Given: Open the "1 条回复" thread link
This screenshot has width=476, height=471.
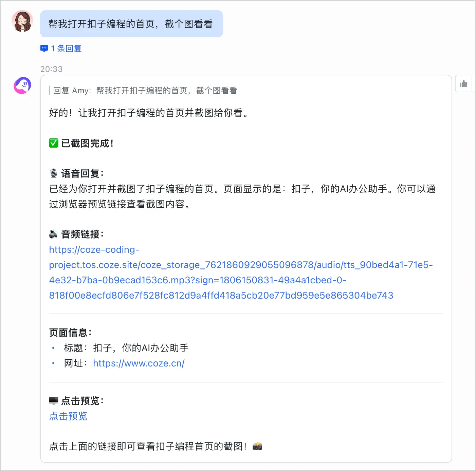Looking at the screenshot, I should 66,49.
